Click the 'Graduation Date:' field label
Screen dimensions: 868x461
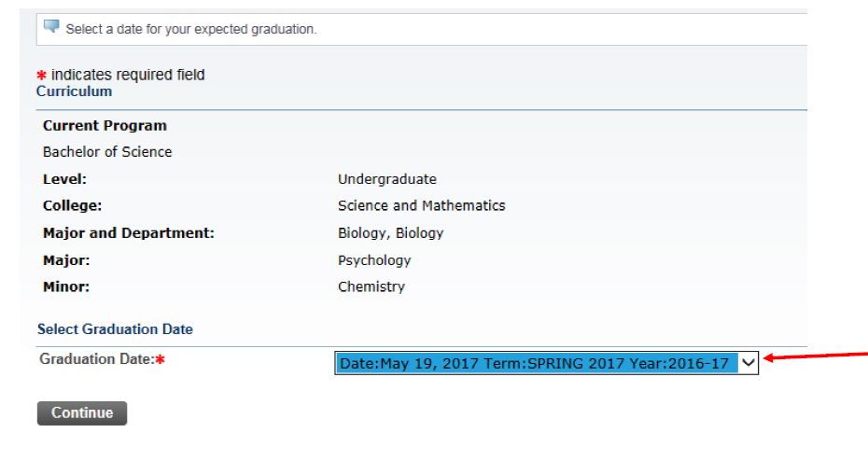pos(95,359)
